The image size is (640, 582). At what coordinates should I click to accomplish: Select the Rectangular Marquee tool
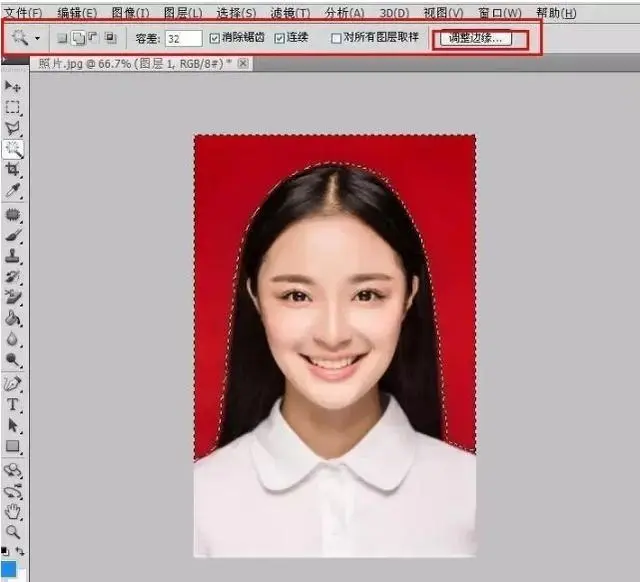(x=14, y=107)
